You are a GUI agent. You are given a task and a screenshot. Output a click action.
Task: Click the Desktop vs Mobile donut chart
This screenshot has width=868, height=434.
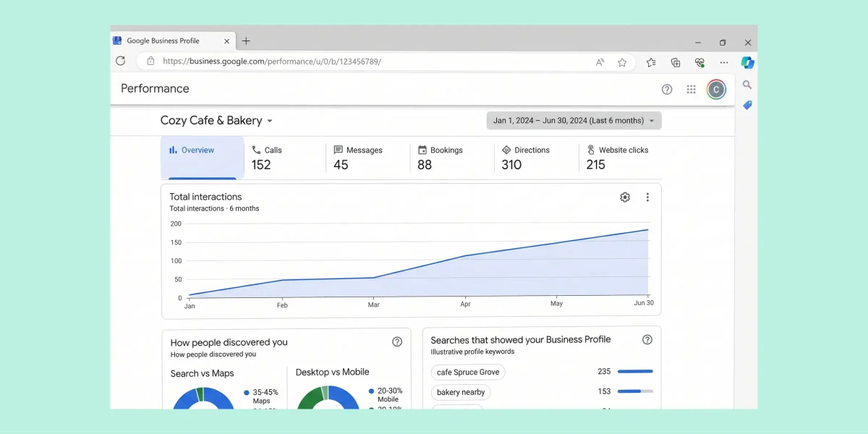click(x=328, y=397)
